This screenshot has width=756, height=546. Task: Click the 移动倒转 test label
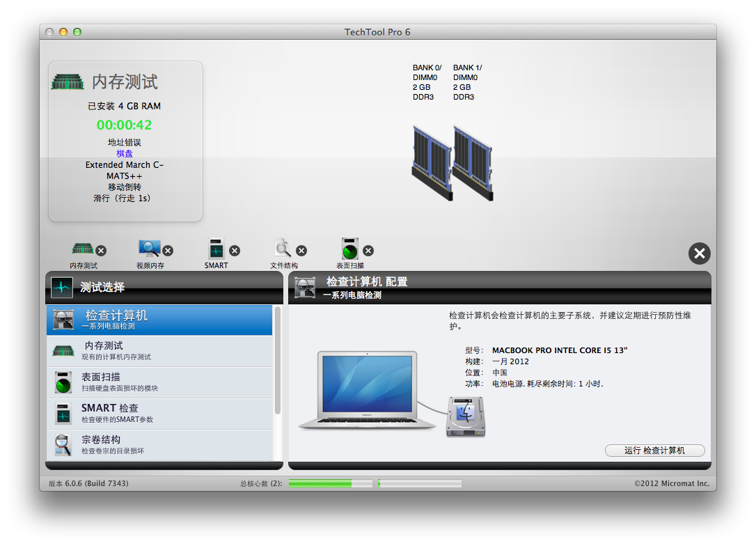(x=125, y=187)
